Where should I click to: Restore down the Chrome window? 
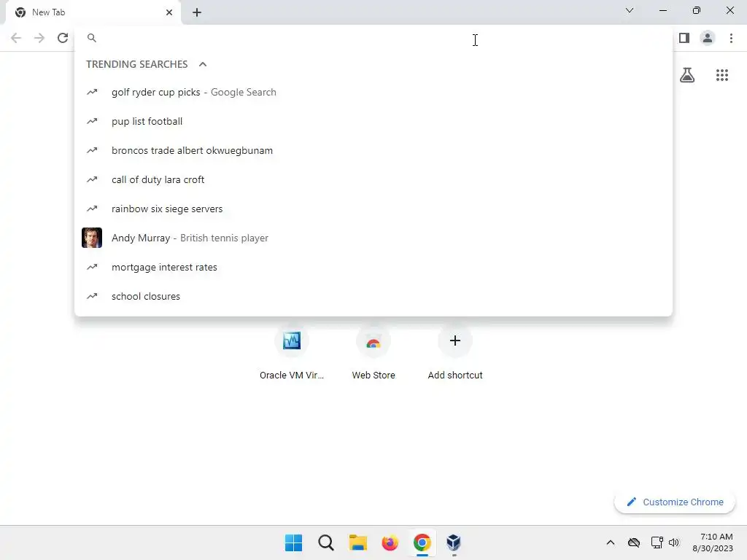[x=697, y=10]
